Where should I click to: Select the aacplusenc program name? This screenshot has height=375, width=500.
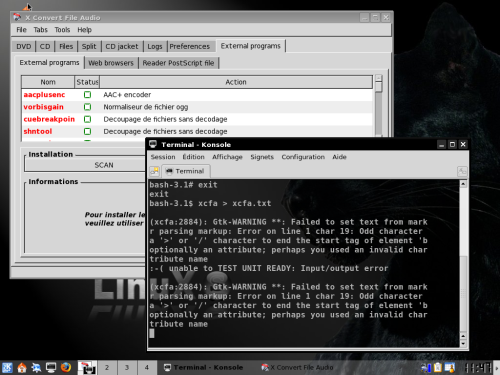(44, 95)
